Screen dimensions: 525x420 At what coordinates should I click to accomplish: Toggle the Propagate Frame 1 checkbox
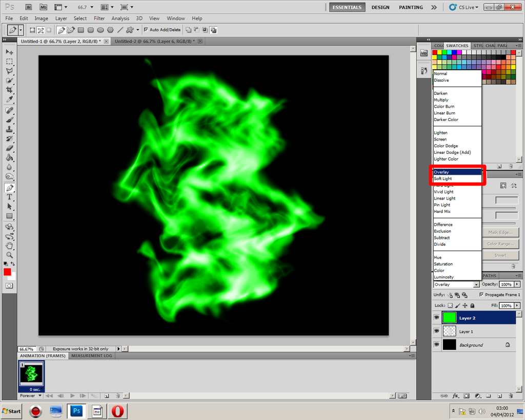(481, 295)
